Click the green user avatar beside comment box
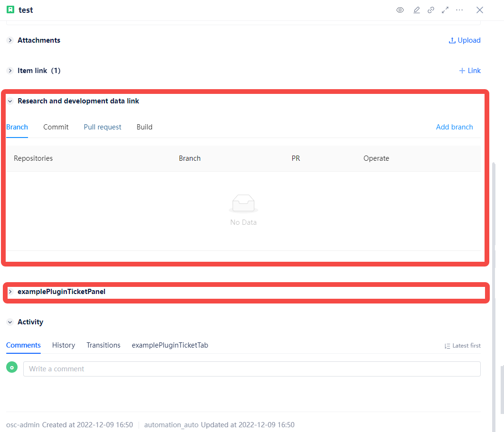This screenshot has height=432, width=504. coord(12,367)
